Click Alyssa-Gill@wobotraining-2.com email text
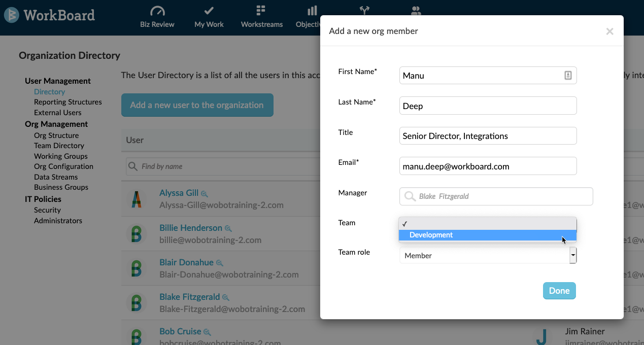This screenshot has width=644, height=345. (x=221, y=205)
